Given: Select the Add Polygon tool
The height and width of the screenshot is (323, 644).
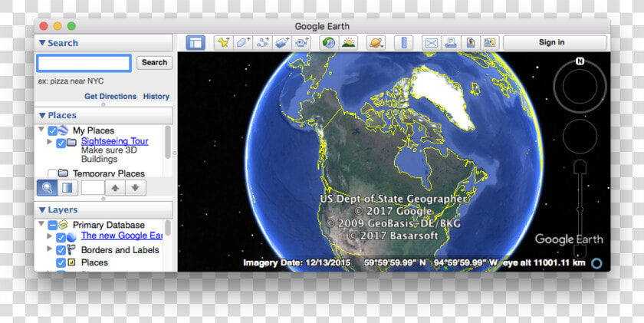Looking at the screenshot, I should click(x=243, y=42).
